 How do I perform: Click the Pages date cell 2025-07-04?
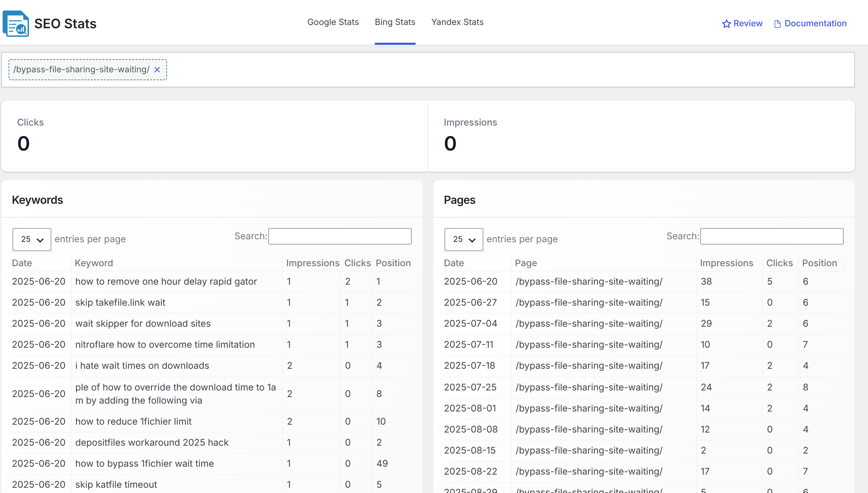click(x=470, y=323)
